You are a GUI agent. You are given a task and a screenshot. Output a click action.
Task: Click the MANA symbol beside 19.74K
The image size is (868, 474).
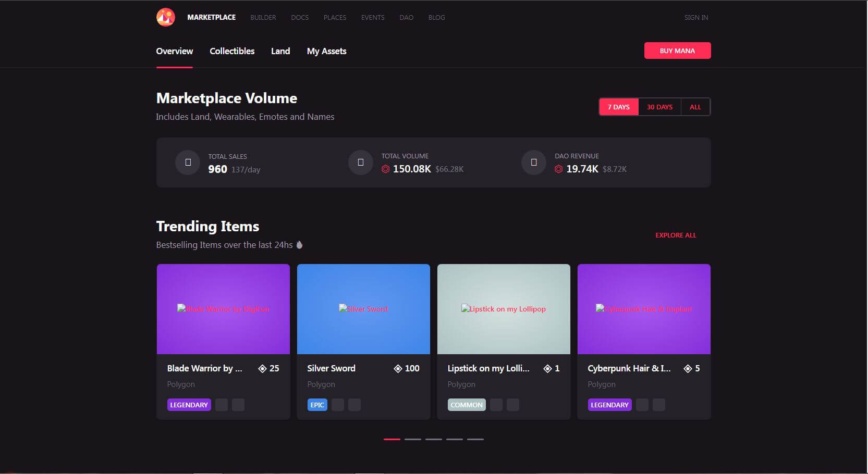pyautogui.click(x=558, y=169)
